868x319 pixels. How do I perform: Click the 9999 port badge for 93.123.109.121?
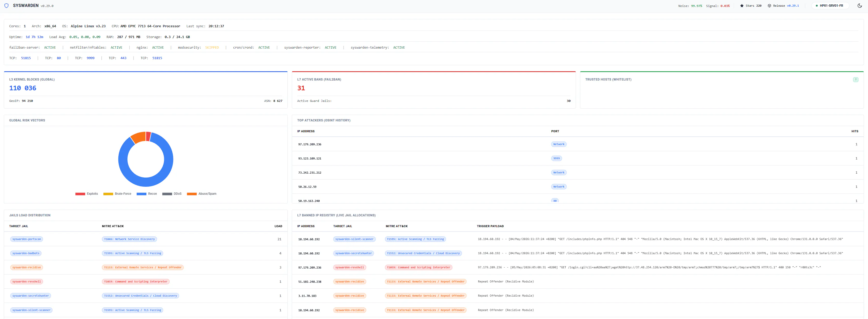pyautogui.click(x=556, y=158)
